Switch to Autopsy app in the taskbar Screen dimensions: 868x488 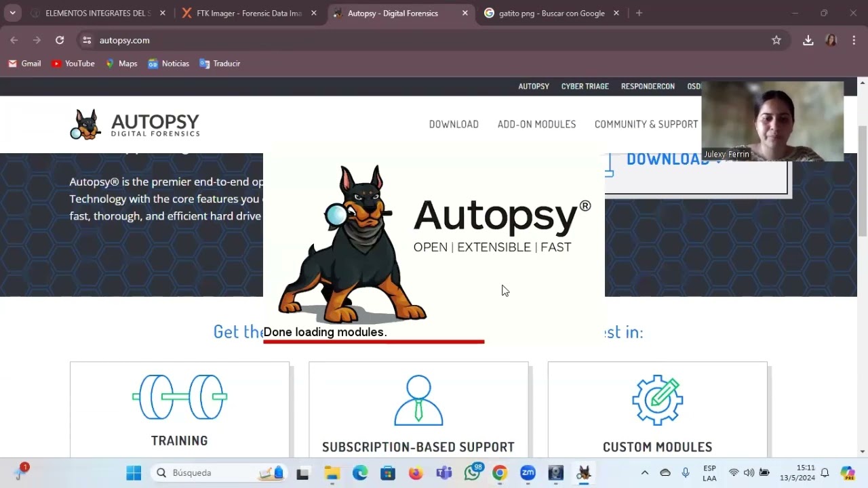(x=584, y=472)
